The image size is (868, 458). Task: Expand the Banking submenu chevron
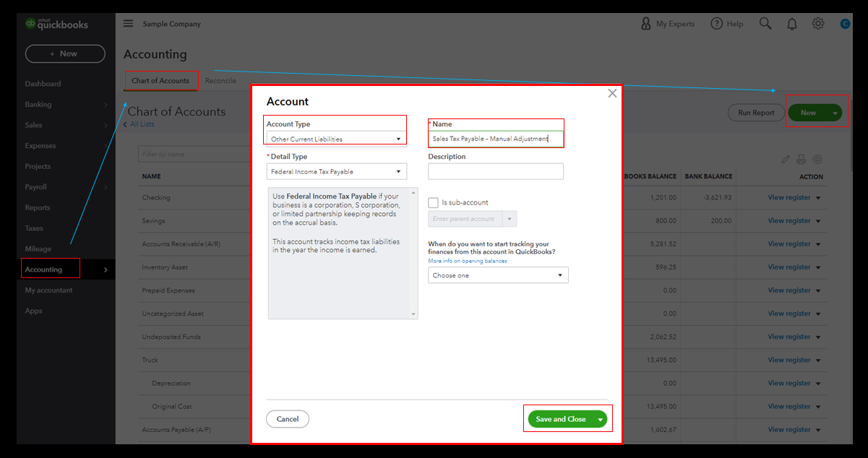pyautogui.click(x=106, y=105)
